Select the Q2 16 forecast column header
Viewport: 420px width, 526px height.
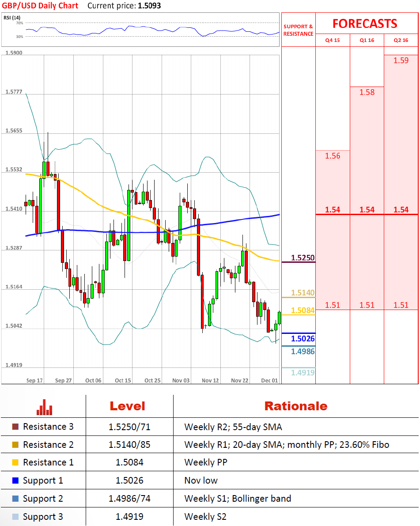(401, 40)
